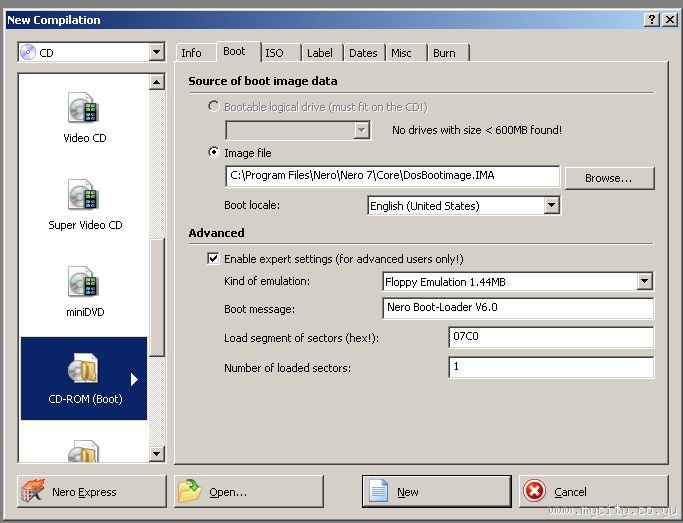Open the Misc tab

pyautogui.click(x=401, y=53)
